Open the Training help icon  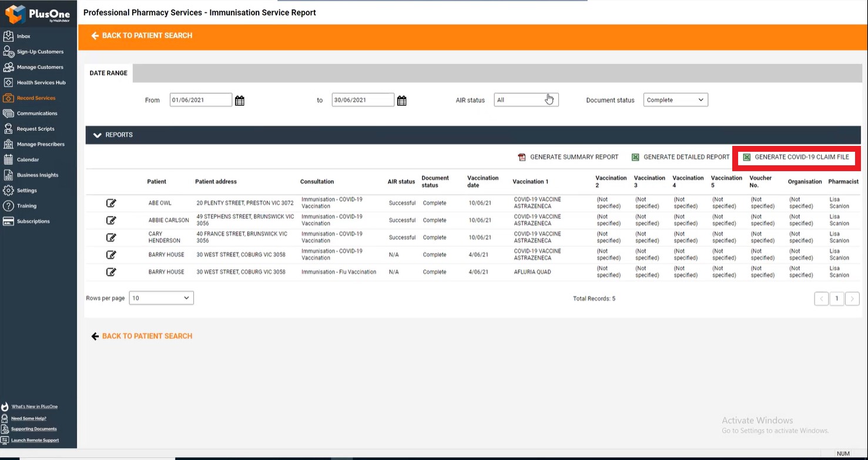tap(8, 206)
